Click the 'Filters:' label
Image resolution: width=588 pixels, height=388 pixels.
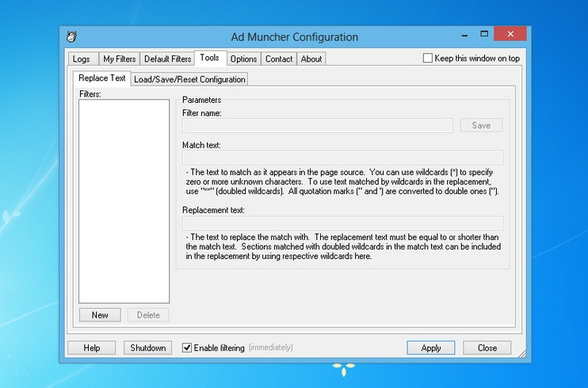pos(90,94)
